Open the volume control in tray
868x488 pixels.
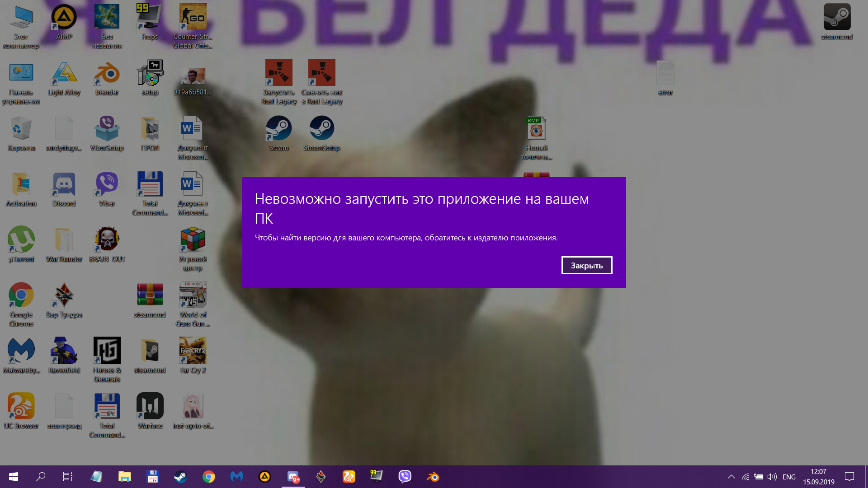(772, 477)
